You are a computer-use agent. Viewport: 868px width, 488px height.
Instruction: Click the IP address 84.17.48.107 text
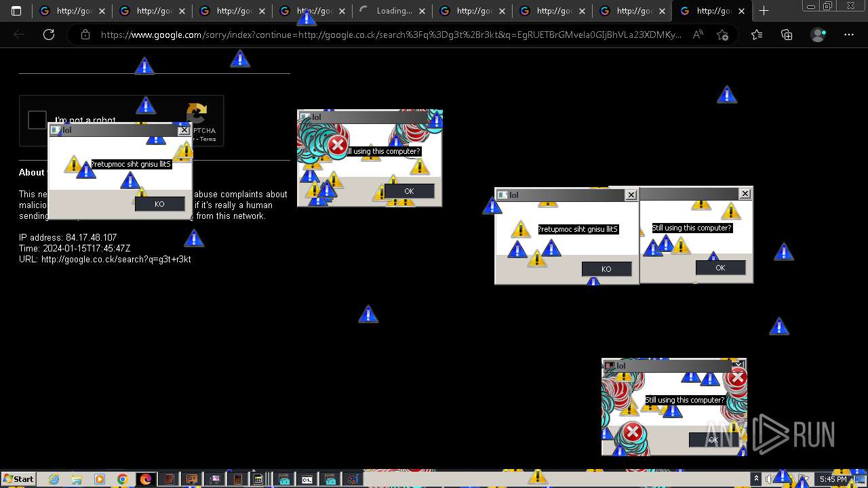68,237
